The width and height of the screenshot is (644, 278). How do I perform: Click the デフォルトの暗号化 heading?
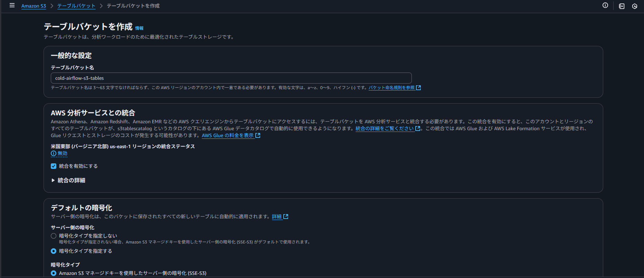point(82,208)
